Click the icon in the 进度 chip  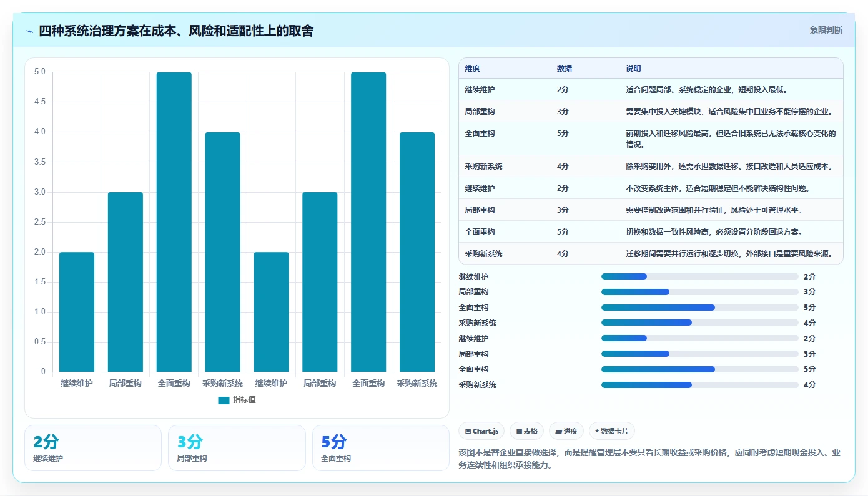(x=558, y=431)
